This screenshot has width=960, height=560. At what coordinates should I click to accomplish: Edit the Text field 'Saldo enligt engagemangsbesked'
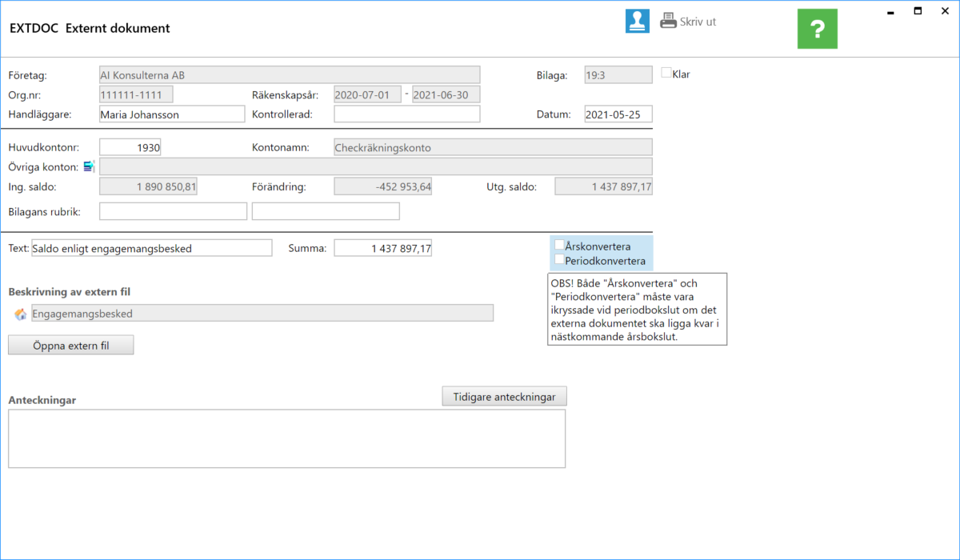pyautogui.click(x=151, y=248)
